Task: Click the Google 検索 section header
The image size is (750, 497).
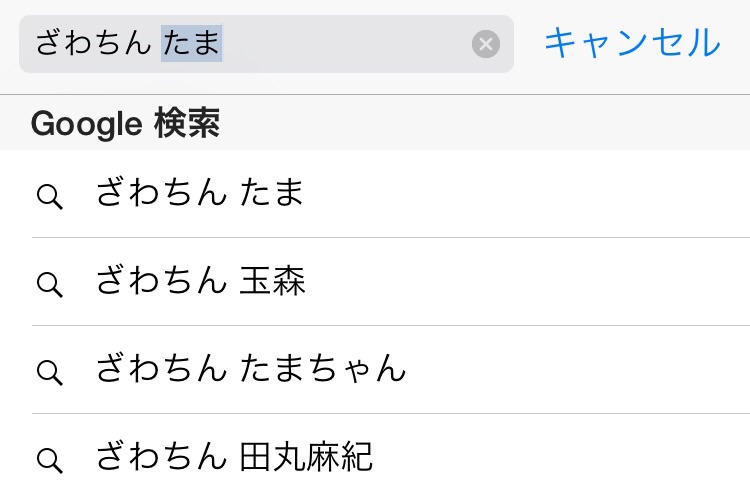Action: click(x=375, y=122)
